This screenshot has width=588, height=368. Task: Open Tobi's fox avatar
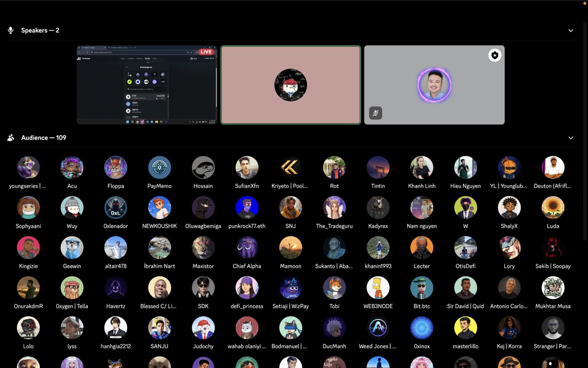tap(334, 288)
